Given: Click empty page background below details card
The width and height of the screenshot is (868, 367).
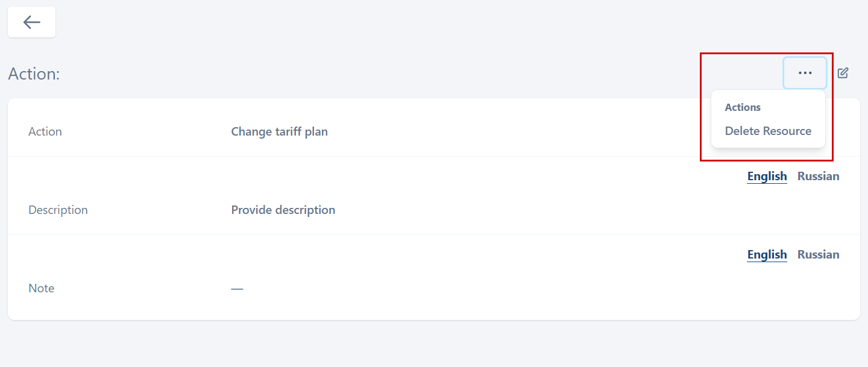Looking at the screenshot, I should (434, 345).
